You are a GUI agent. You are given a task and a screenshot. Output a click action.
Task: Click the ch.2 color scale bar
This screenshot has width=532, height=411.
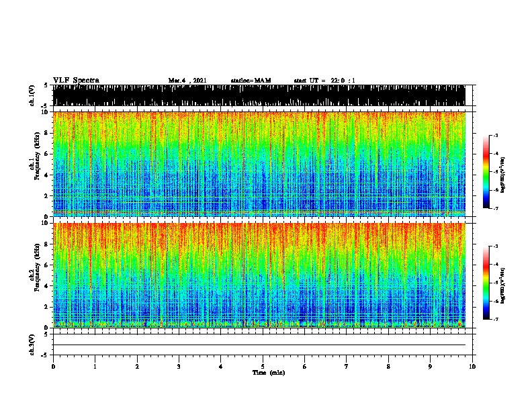point(486,283)
